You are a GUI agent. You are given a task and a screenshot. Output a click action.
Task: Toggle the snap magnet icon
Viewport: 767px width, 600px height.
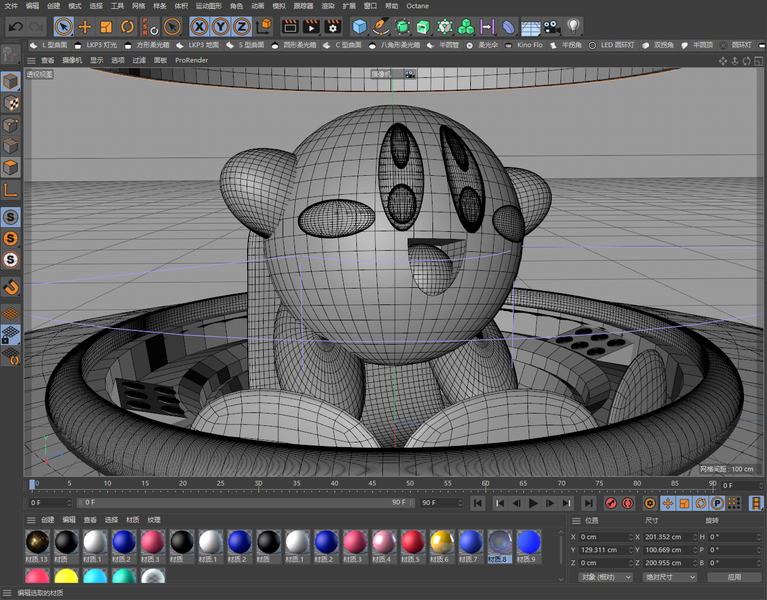click(x=10, y=287)
